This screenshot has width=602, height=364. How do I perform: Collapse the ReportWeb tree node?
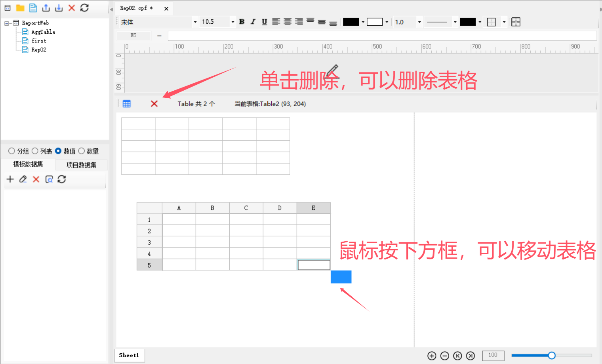[6, 23]
